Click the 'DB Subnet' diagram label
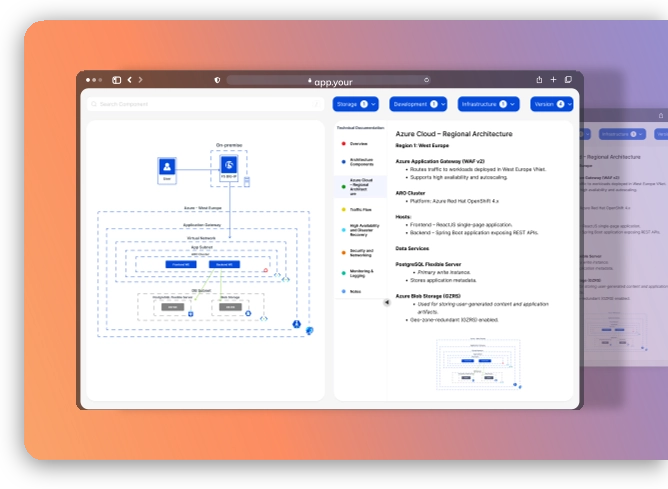The height and width of the screenshot is (489, 668). click(x=201, y=291)
